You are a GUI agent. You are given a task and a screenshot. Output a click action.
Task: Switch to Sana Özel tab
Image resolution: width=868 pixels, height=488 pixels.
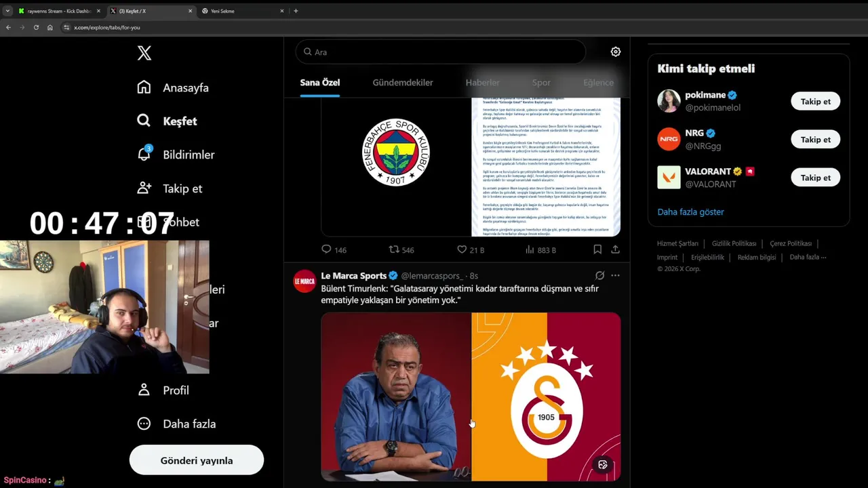tap(320, 83)
